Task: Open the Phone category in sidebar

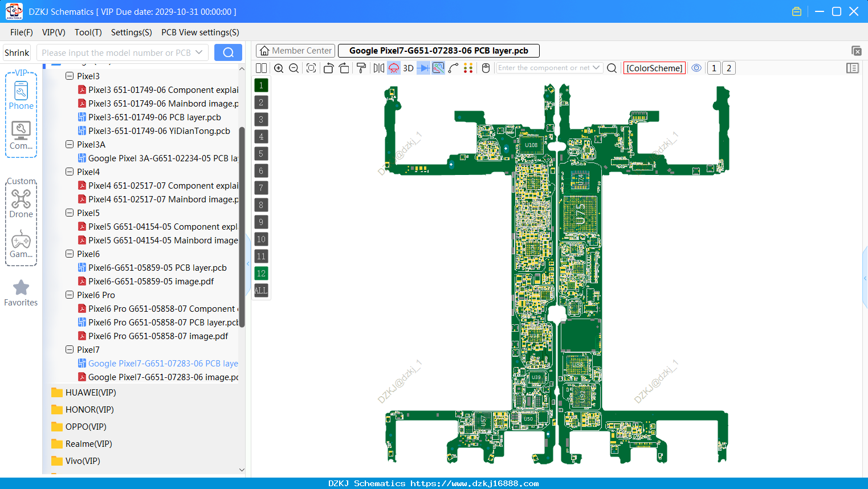Action: (x=21, y=95)
